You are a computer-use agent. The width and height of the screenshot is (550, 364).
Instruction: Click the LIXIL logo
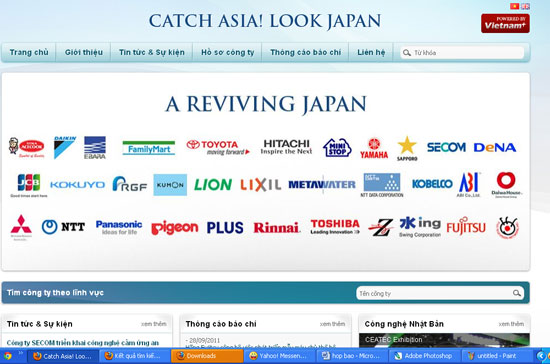(x=261, y=185)
